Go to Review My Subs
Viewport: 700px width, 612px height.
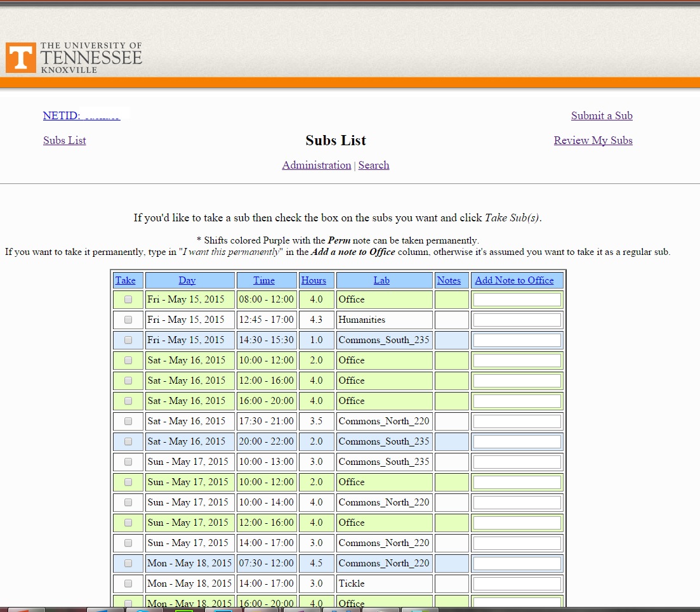pyautogui.click(x=593, y=140)
